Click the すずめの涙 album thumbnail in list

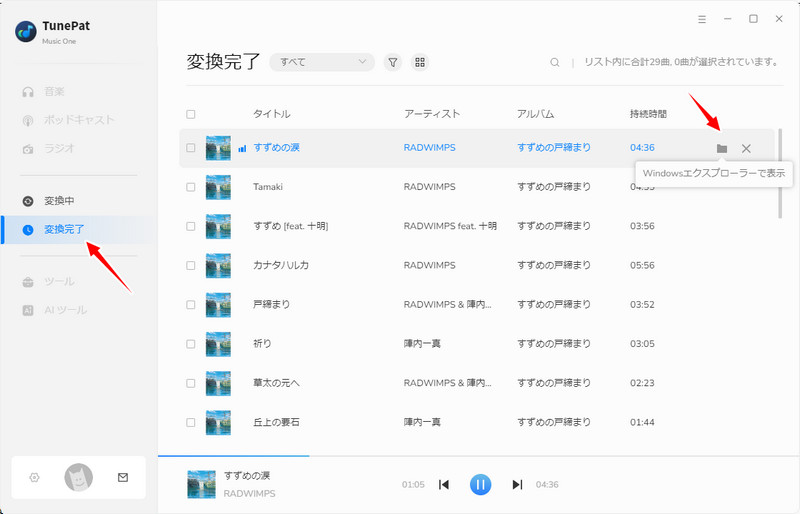click(x=218, y=148)
